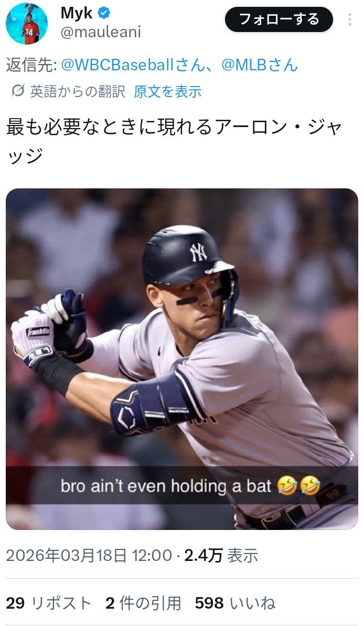Screen dimensions: 364x626
Task: Click the "bro ain't even holding a bat" caption
Action: coord(190,486)
